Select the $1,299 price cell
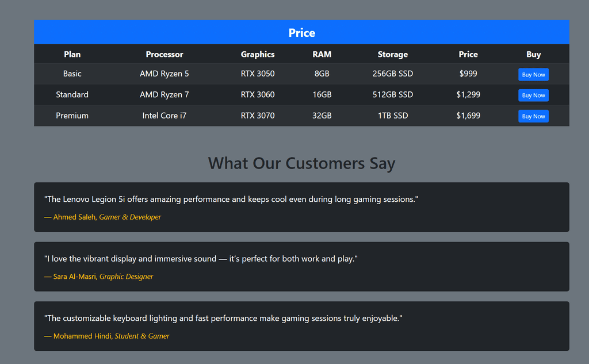 point(468,94)
